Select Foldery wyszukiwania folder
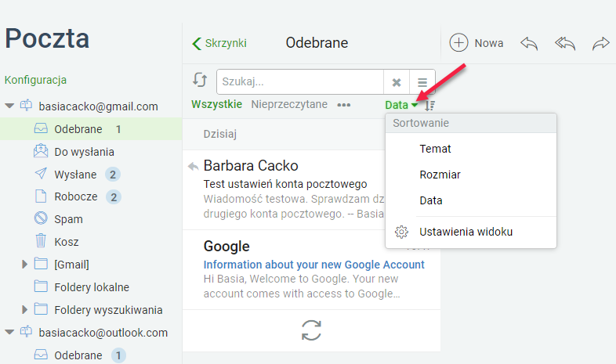This screenshot has height=364, width=616. point(108,310)
